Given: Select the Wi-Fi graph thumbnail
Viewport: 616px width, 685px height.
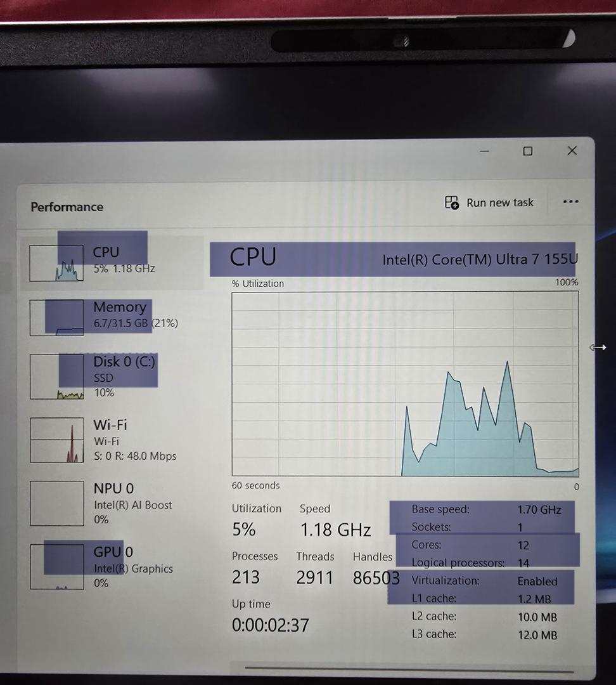Looking at the screenshot, I should click(x=57, y=440).
